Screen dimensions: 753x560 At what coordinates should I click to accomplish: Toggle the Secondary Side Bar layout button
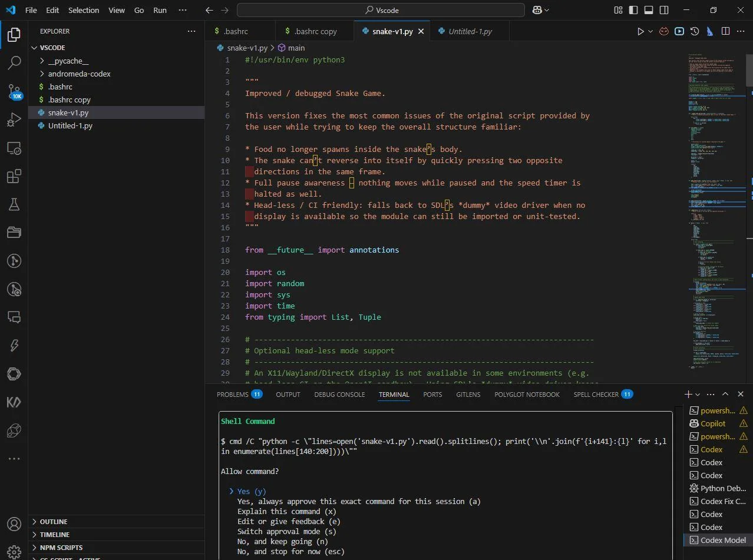(x=664, y=10)
